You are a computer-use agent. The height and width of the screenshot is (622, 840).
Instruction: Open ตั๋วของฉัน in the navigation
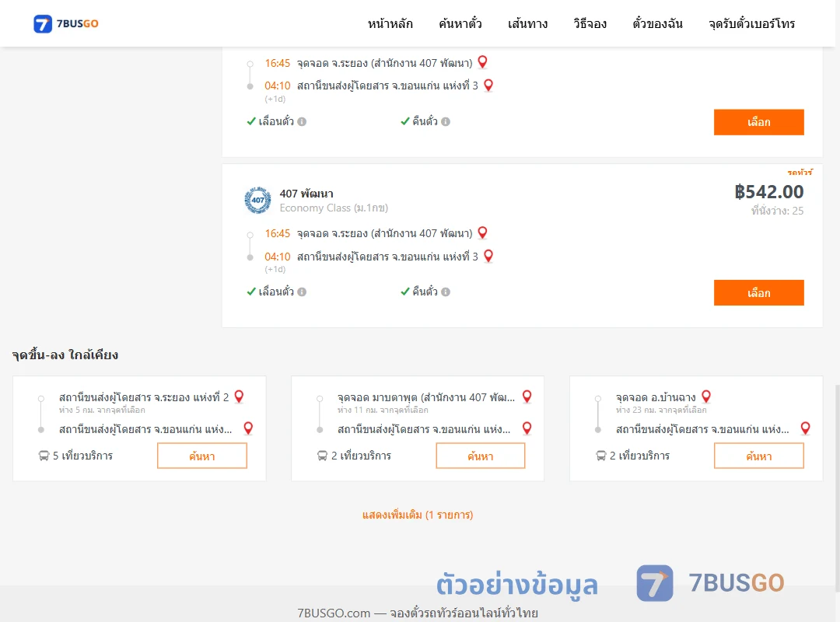(657, 23)
